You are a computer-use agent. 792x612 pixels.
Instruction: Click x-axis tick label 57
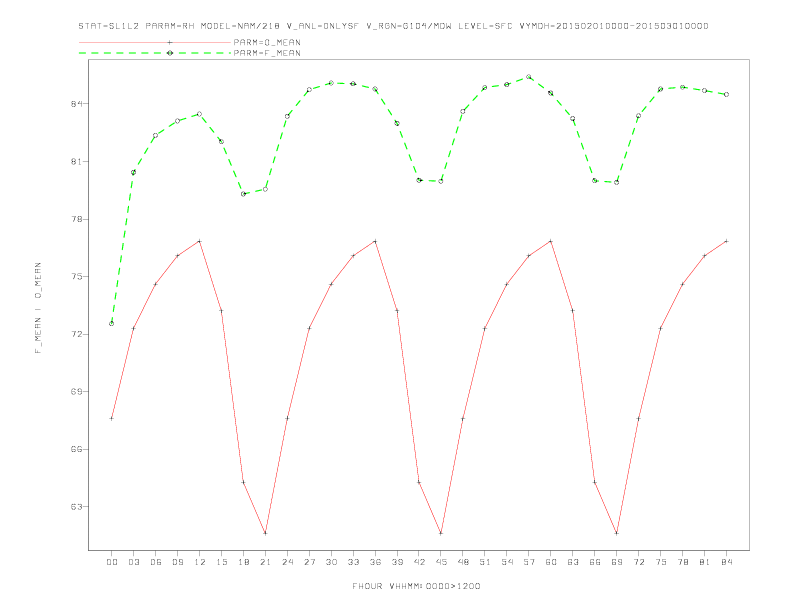tap(529, 562)
